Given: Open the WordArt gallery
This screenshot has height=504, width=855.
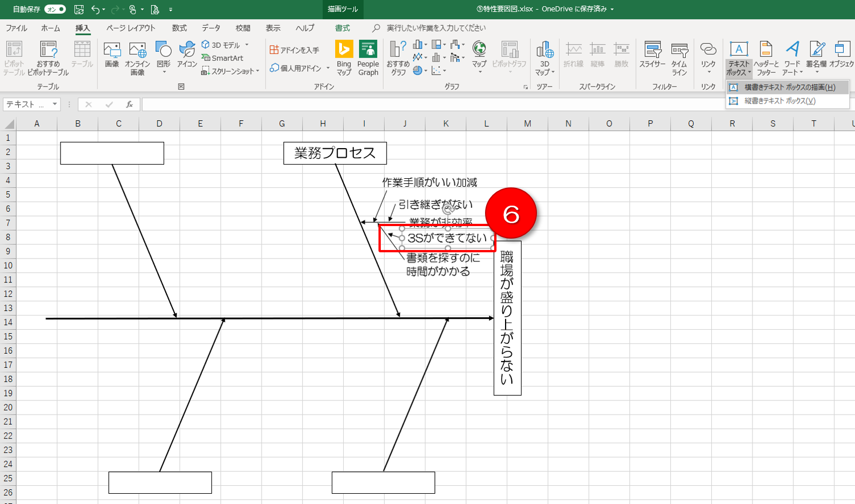Looking at the screenshot, I should point(792,58).
